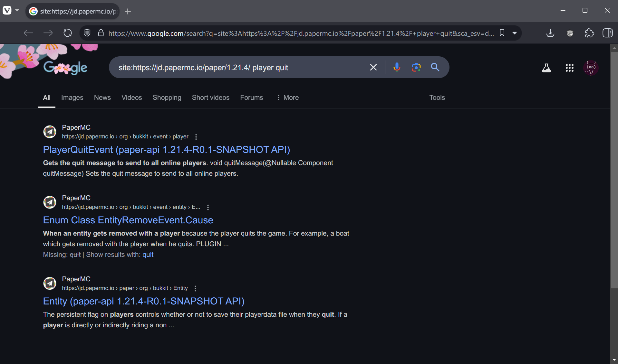Click the vertical page scrollbar

[614, 167]
